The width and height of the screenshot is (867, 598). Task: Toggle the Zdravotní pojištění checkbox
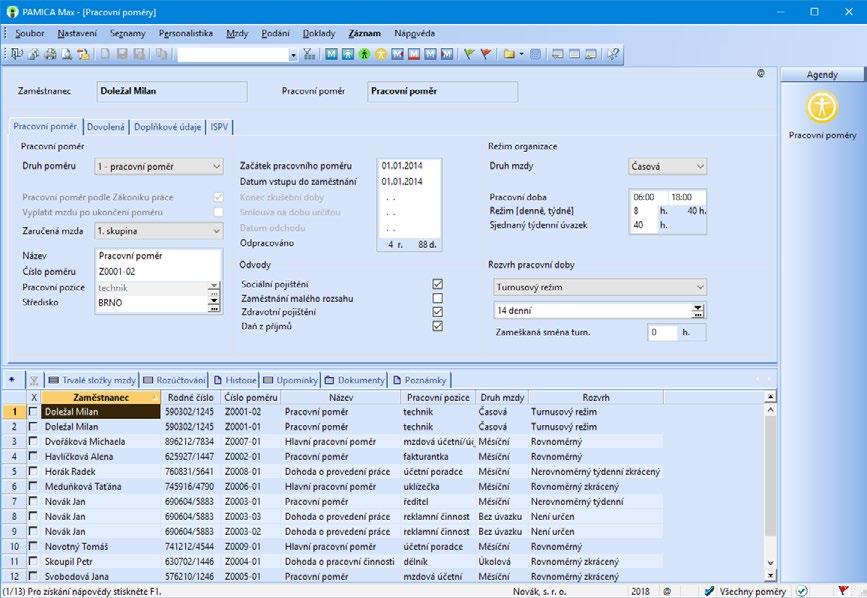(437, 312)
